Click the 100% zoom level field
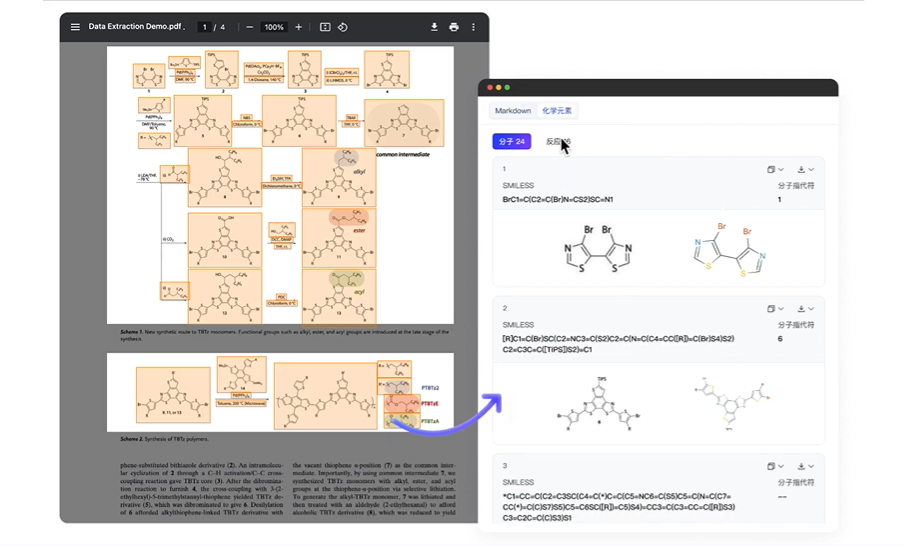This screenshot has height=546, width=903. click(x=274, y=27)
